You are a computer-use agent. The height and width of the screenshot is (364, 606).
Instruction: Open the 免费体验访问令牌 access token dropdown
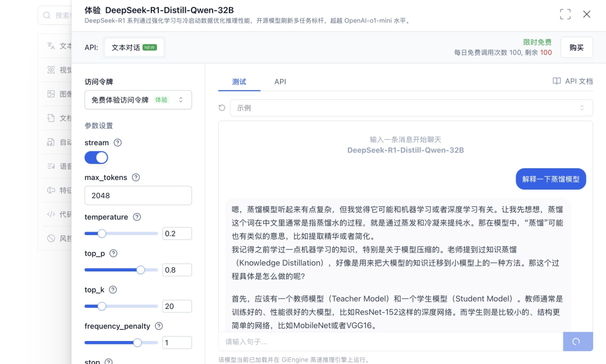tap(138, 100)
